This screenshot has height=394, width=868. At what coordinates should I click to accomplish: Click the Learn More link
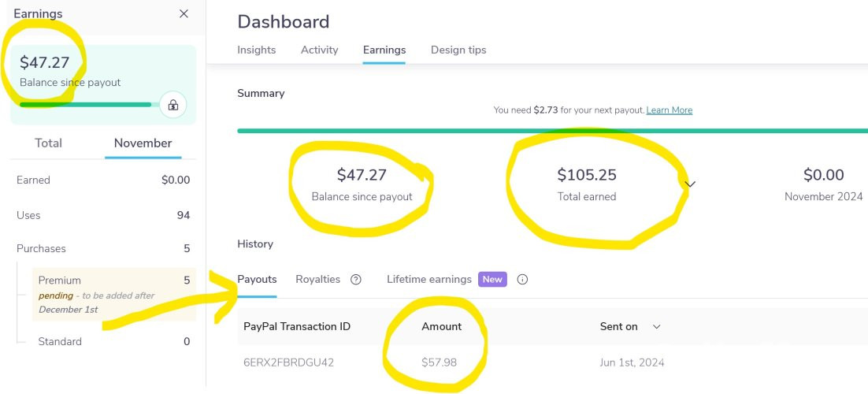(x=670, y=110)
